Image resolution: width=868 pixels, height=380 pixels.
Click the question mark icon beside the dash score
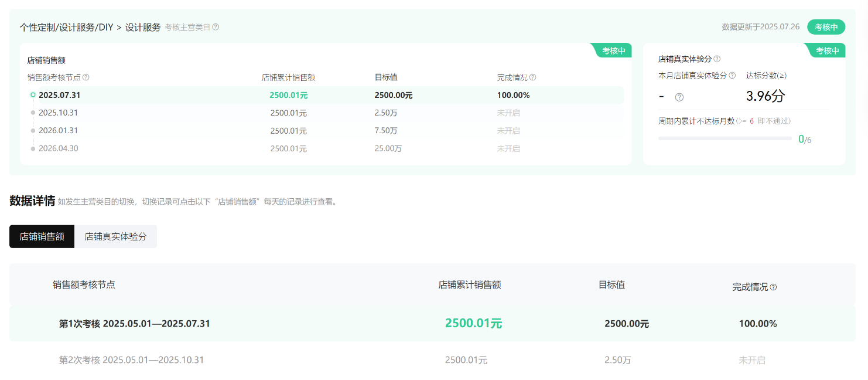coord(679,97)
